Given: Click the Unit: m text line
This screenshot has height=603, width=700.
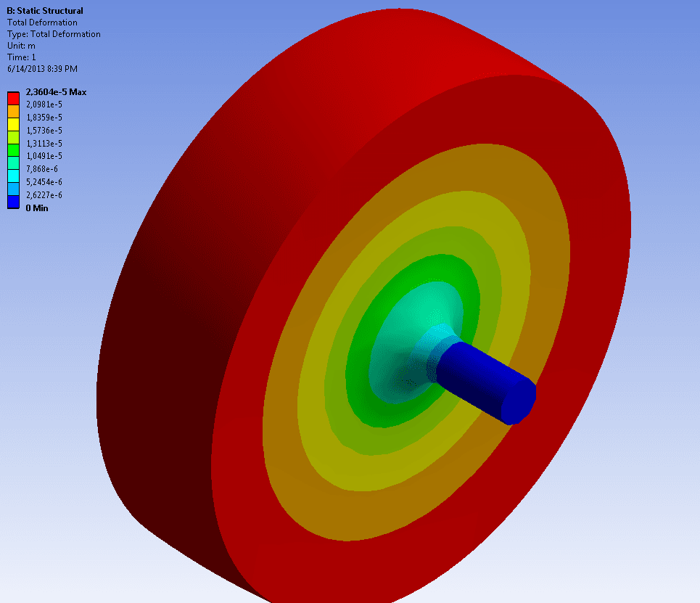Looking at the screenshot, I should (21, 46).
